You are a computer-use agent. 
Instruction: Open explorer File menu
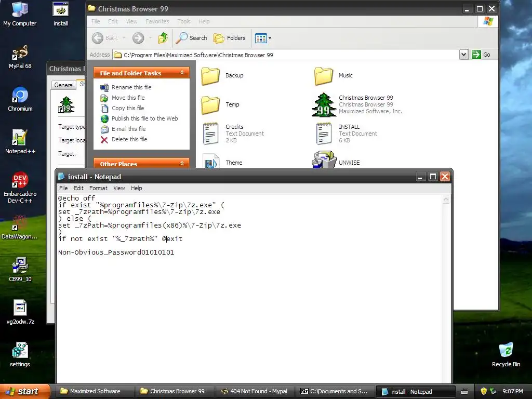pyautogui.click(x=96, y=21)
